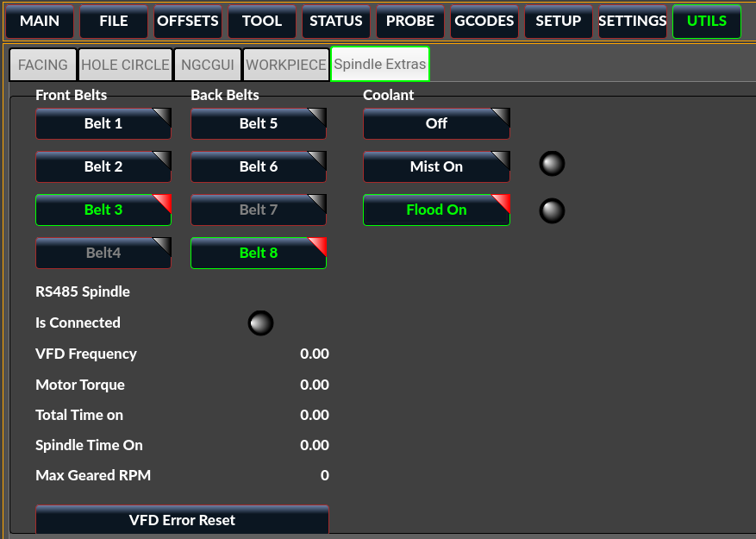Open the HOLE CIRCLE sub-tab

click(125, 64)
